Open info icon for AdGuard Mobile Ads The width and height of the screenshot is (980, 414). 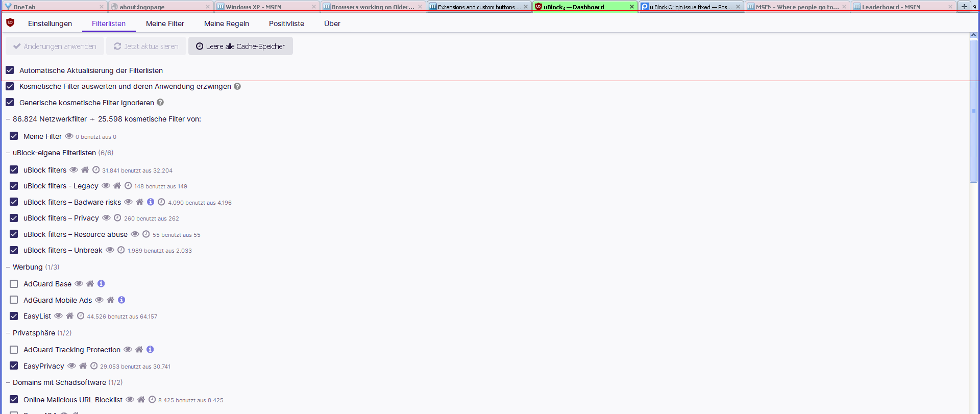click(121, 300)
